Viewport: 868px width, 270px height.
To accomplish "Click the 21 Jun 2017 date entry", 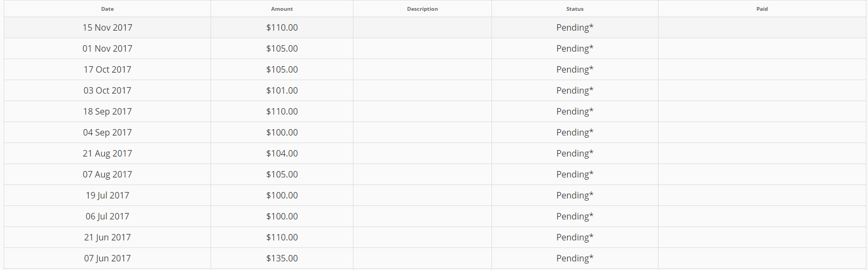I will click(x=107, y=237).
